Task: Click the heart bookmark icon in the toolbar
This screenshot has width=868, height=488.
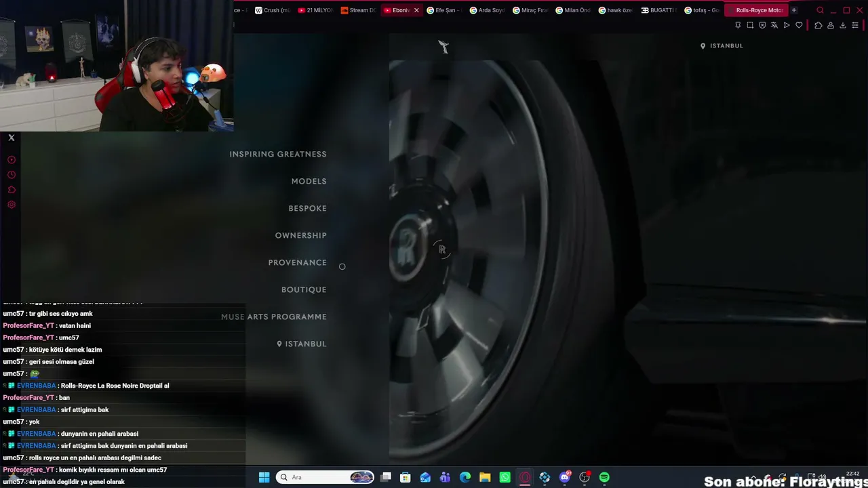Action: pos(799,25)
